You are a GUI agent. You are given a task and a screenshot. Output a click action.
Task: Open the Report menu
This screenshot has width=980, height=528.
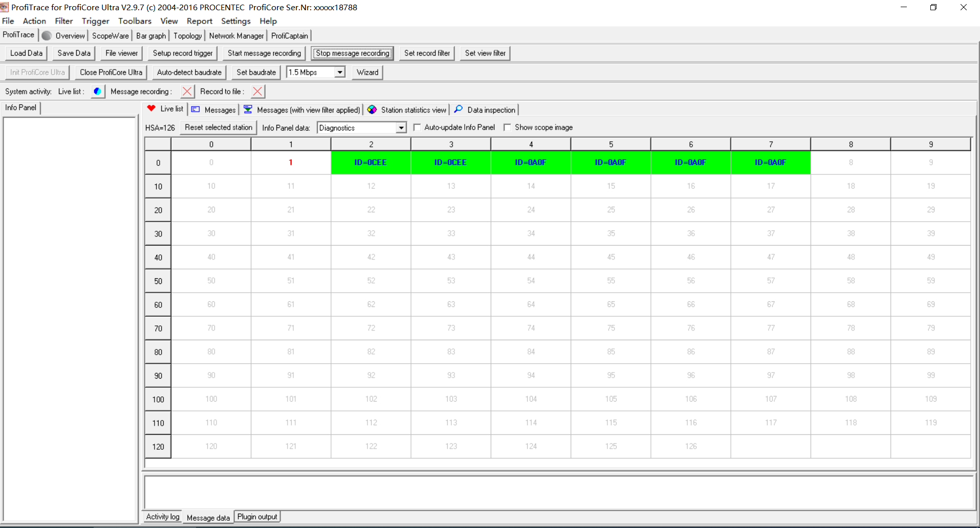point(200,21)
